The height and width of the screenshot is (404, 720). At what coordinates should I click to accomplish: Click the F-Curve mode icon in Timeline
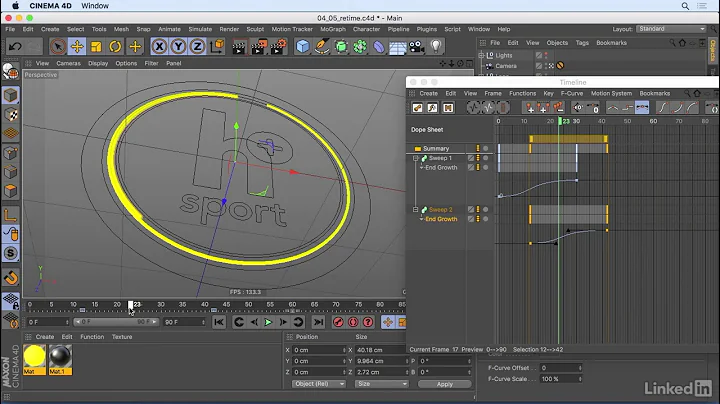tap(433, 108)
